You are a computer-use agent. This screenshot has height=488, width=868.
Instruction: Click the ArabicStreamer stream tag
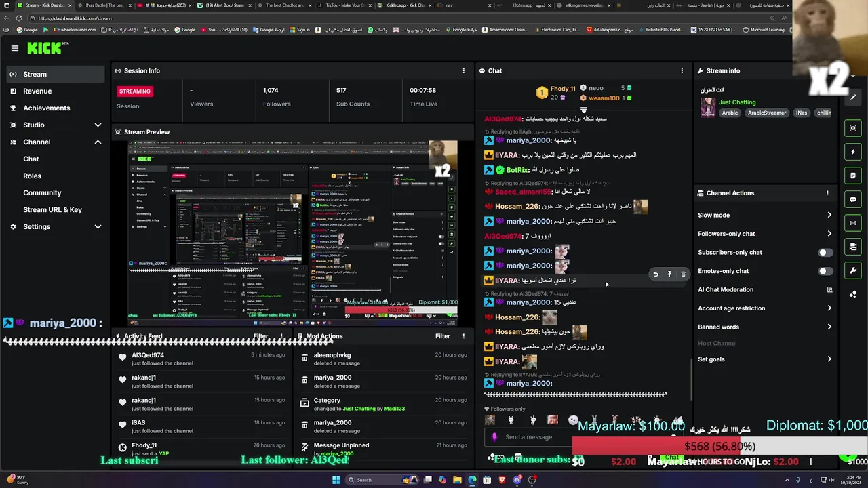pyautogui.click(x=767, y=113)
